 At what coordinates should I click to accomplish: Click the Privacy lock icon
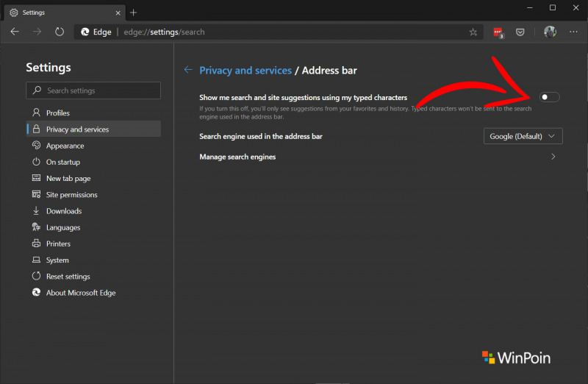click(36, 129)
